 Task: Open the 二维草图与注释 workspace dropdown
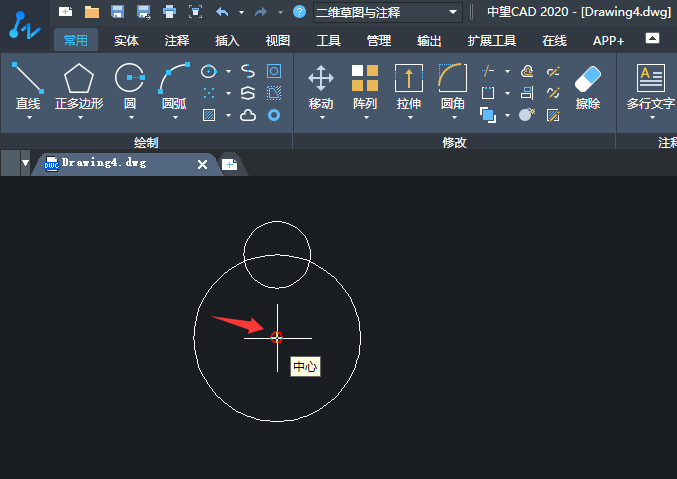point(387,12)
